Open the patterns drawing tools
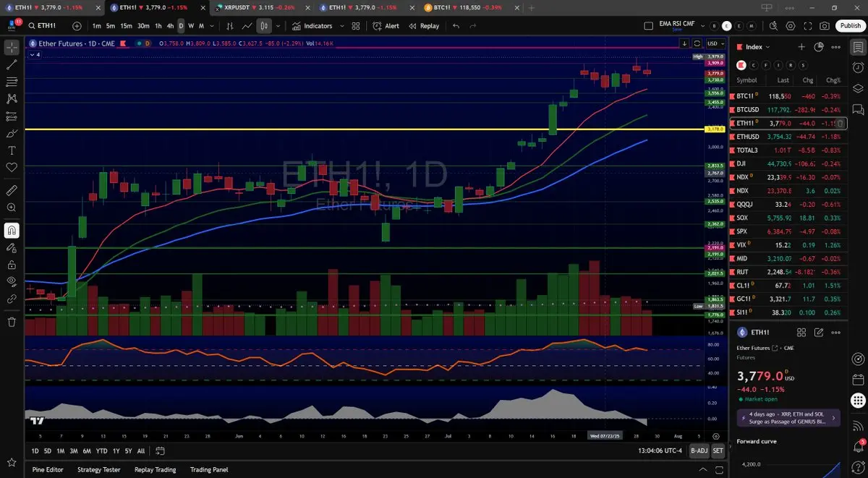 click(12, 99)
